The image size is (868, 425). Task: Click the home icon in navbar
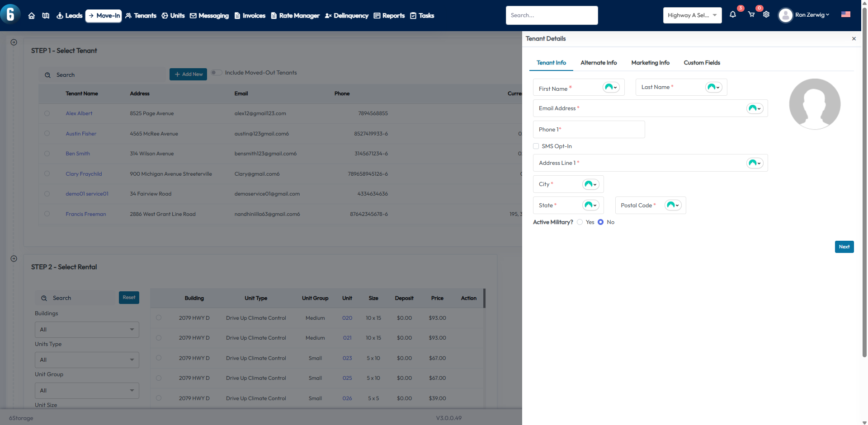32,16
